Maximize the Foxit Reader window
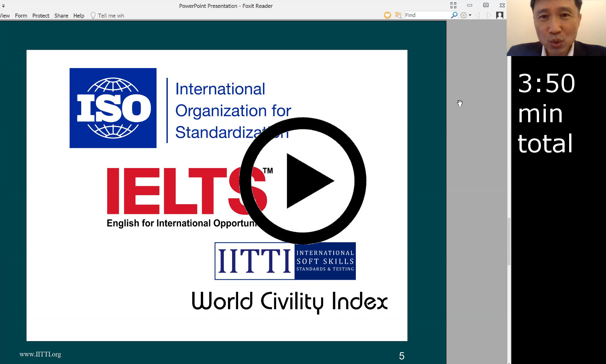Screen dimensions: 606x364 [x=486, y=5]
